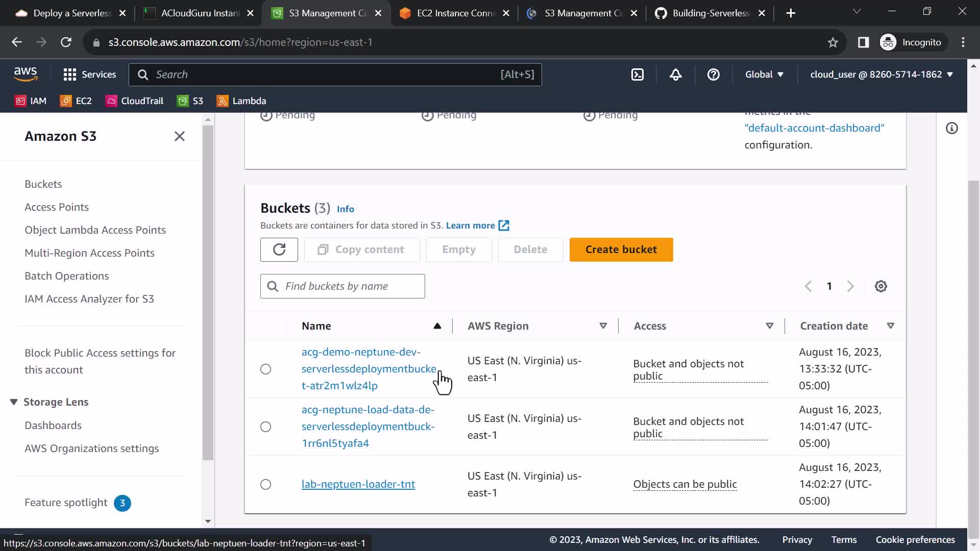
Task: Close the Amazon S3 sidebar panel
Action: [179, 136]
